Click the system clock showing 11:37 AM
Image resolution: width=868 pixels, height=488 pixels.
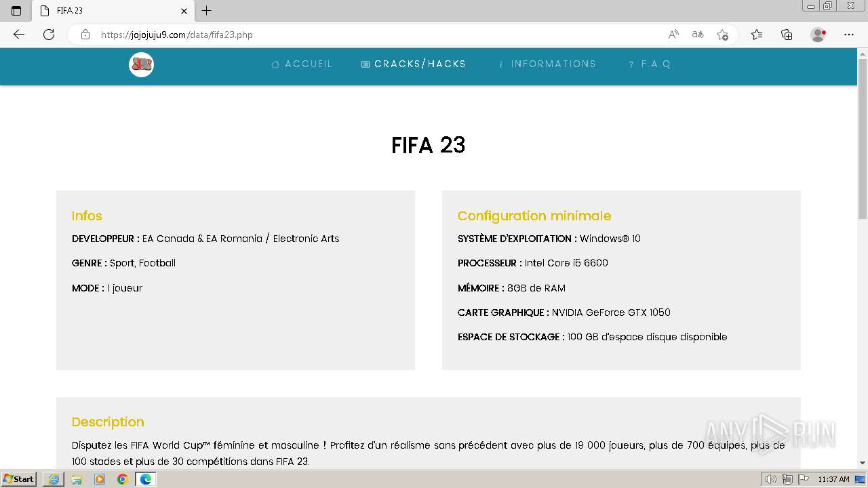tap(833, 479)
